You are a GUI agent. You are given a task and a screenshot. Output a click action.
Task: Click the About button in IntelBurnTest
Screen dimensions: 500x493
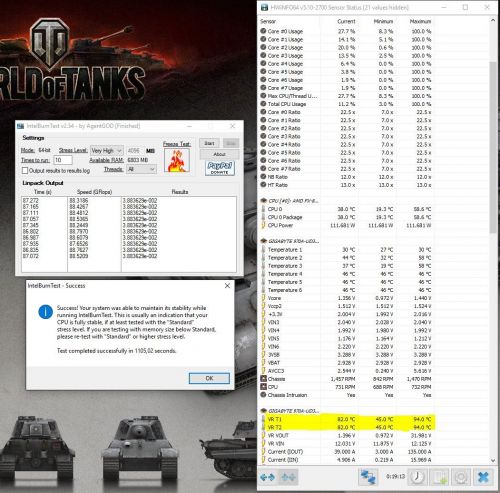point(219,154)
